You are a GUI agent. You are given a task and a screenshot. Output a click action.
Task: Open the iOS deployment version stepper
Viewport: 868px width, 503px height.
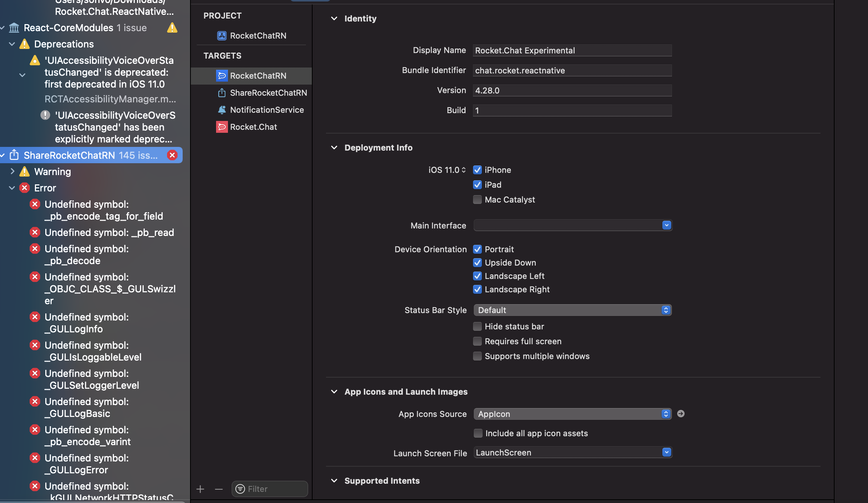pos(463,170)
